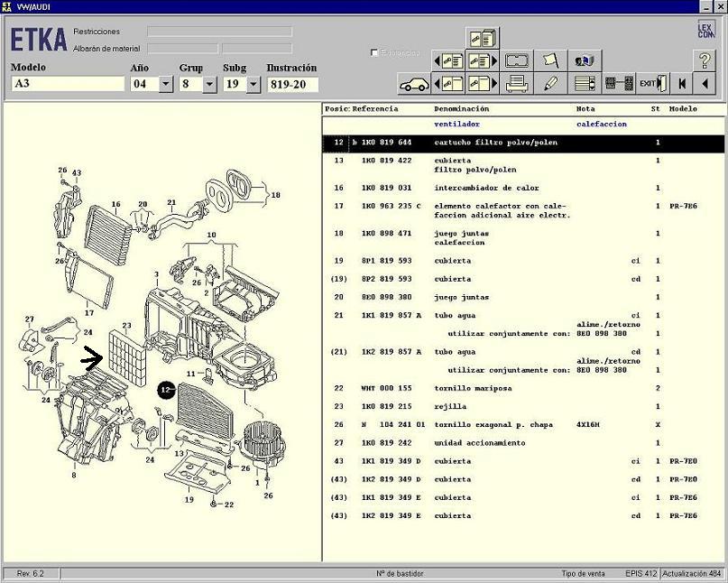Click the LEXCOM logo
The height and width of the screenshot is (583, 728).
(705, 29)
